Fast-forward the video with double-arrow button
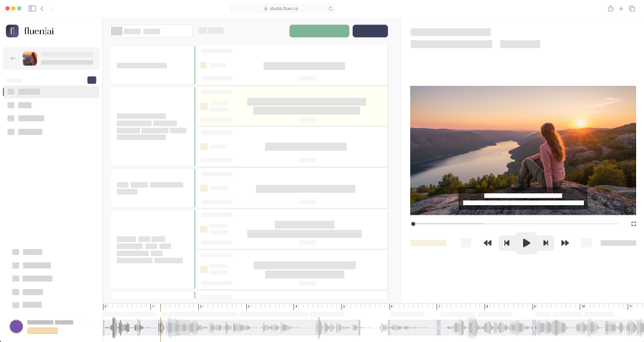 point(565,243)
